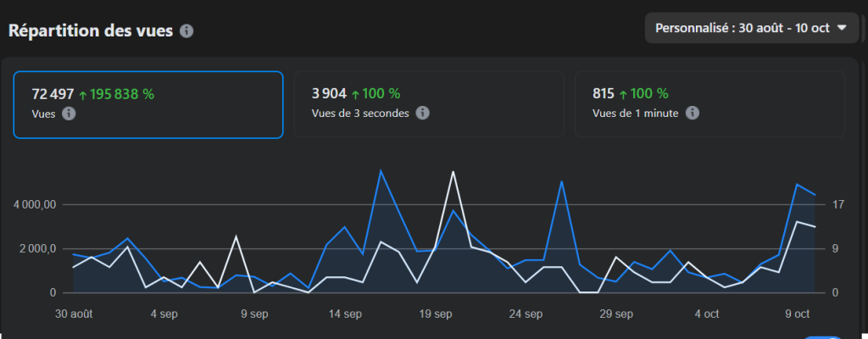Click the 72 497 views total

click(x=53, y=94)
